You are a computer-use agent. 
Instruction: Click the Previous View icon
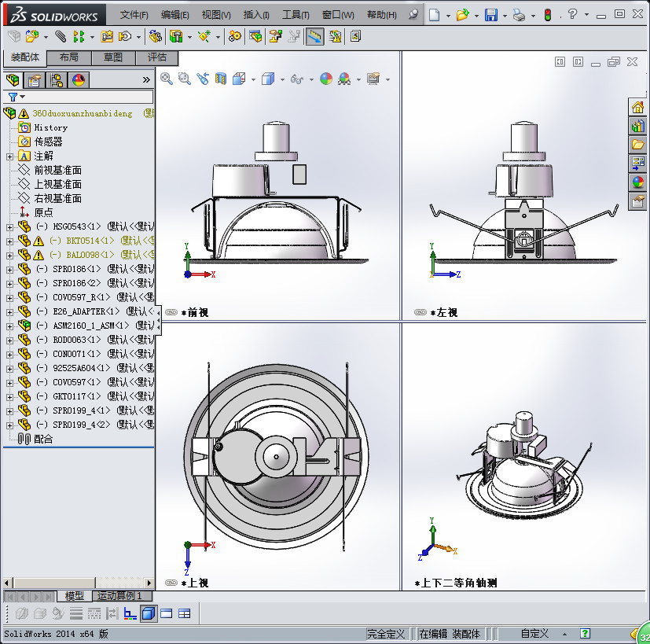point(203,79)
